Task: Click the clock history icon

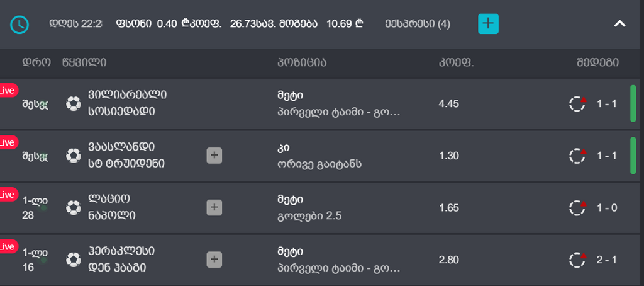Action: [x=19, y=25]
